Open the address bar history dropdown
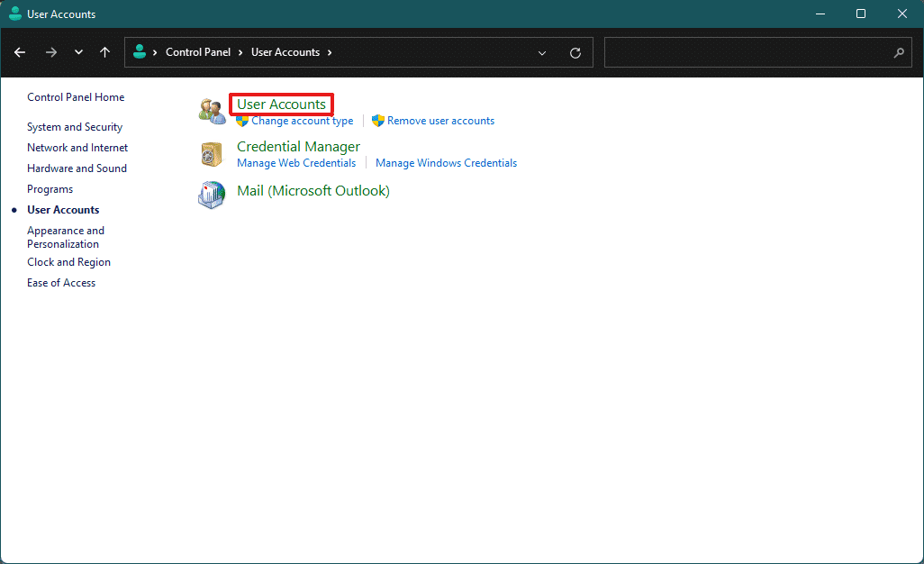This screenshot has width=924, height=564. point(542,53)
